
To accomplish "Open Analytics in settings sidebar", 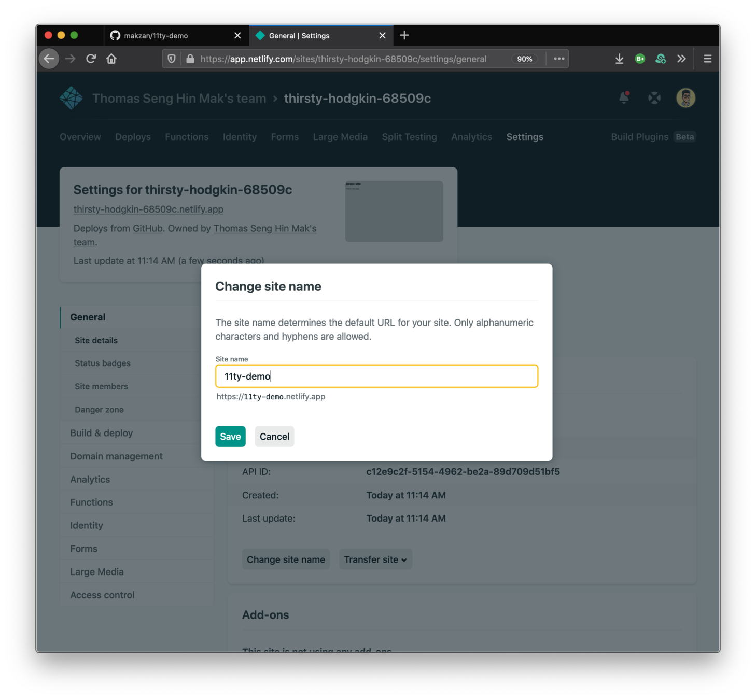I will click(90, 479).
